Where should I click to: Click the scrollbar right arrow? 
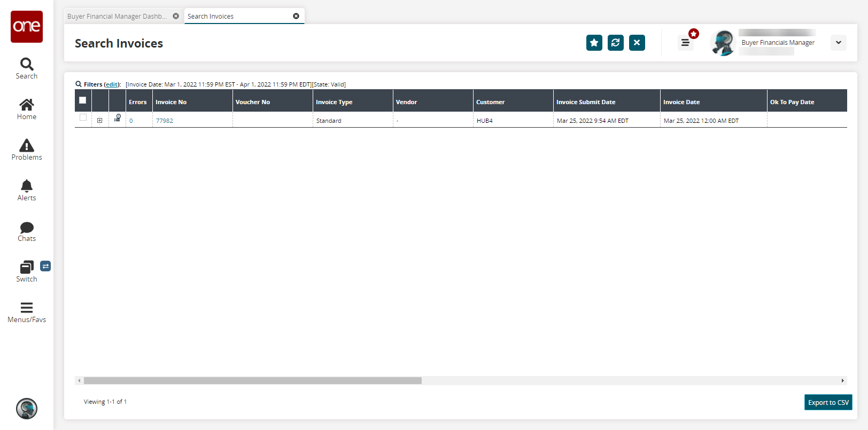coord(843,381)
